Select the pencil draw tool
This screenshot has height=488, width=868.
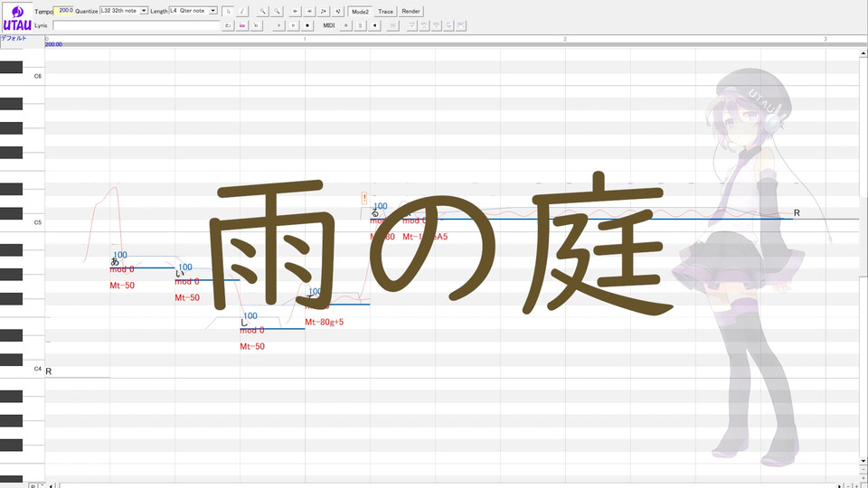tap(242, 11)
